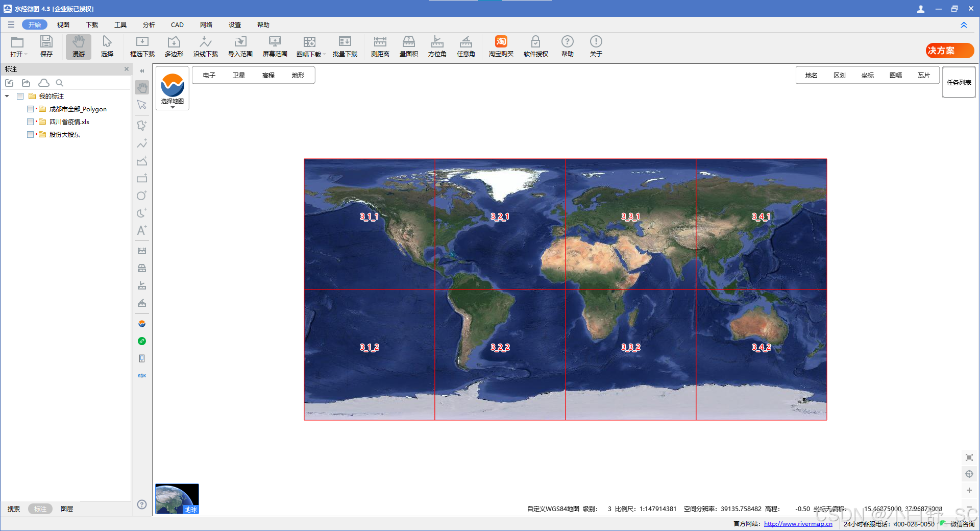980x531 pixels.
Task: Open the 下载 menu tab
Action: 92,25
